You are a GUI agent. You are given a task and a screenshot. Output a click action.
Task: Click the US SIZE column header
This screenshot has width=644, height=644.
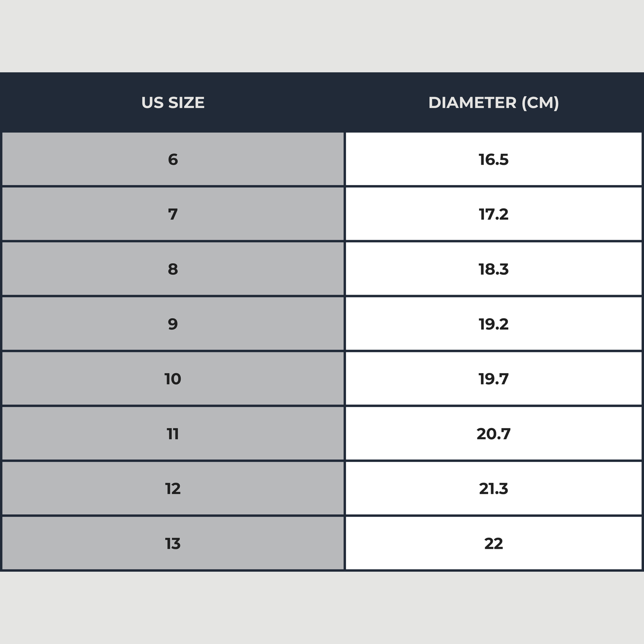(173, 103)
